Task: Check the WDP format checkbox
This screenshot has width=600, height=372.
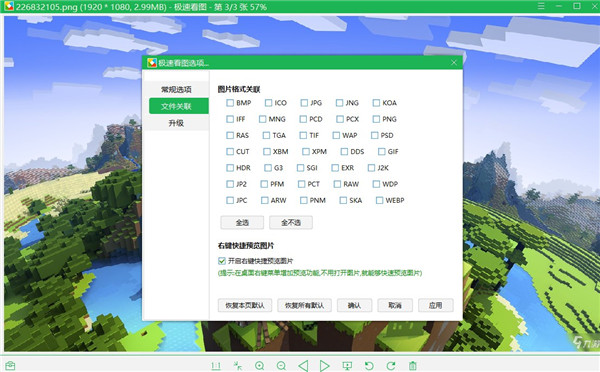Action: click(x=377, y=184)
